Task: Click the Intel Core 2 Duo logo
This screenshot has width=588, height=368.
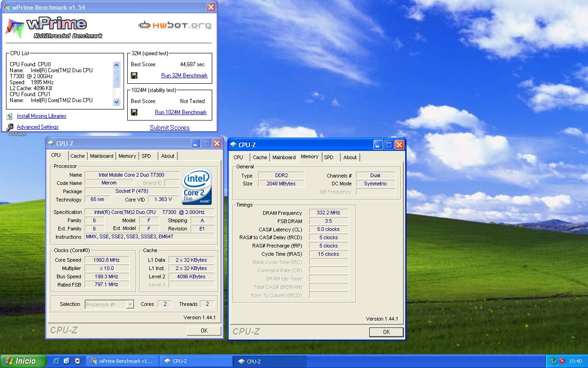Action: coord(197,187)
